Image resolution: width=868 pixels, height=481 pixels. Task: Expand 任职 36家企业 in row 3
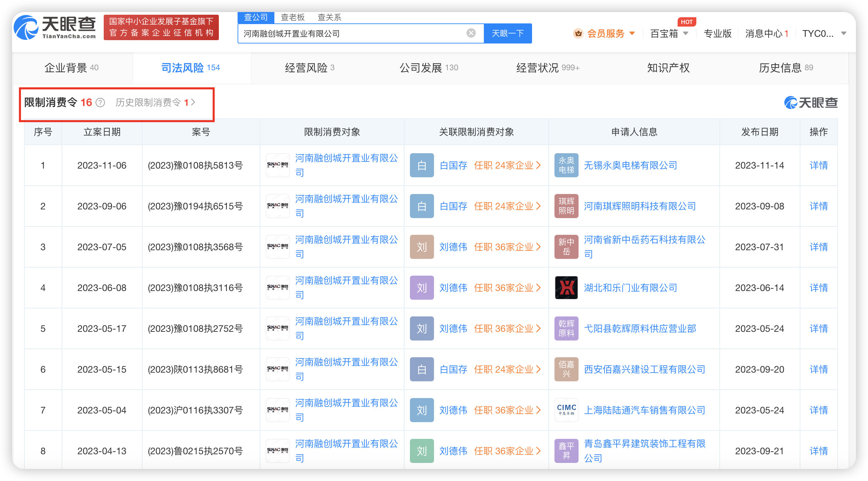(507, 247)
